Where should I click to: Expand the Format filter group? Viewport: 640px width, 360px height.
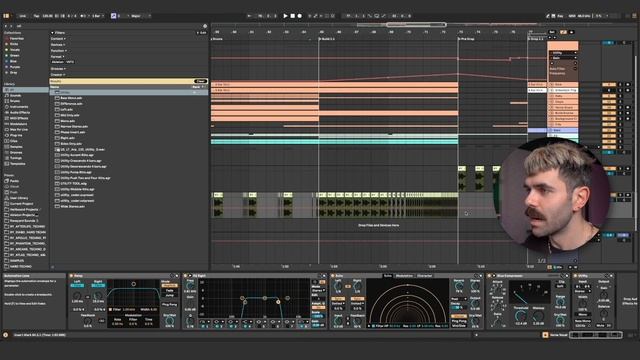coord(58,56)
